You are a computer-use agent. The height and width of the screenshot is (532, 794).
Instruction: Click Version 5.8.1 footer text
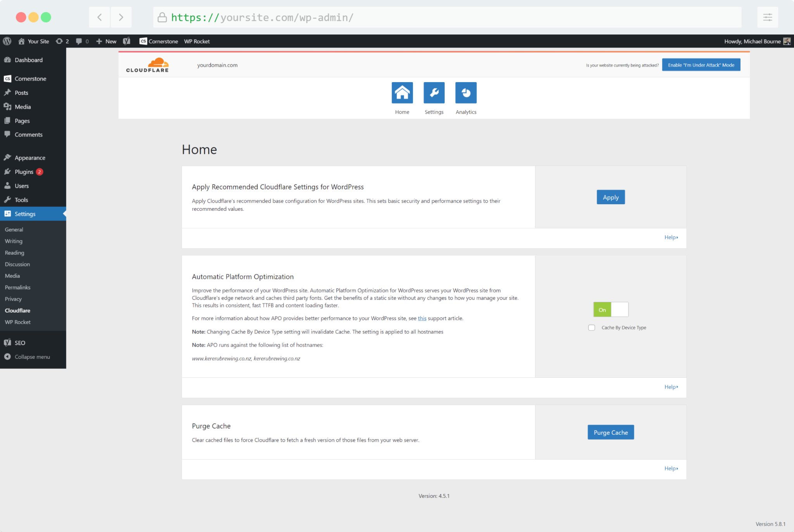pos(770,524)
